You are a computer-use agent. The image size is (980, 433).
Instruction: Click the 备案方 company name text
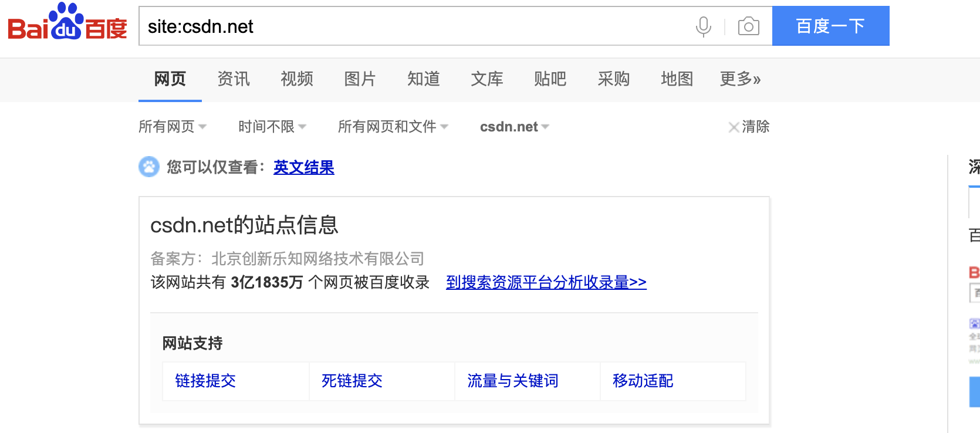click(317, 258)
